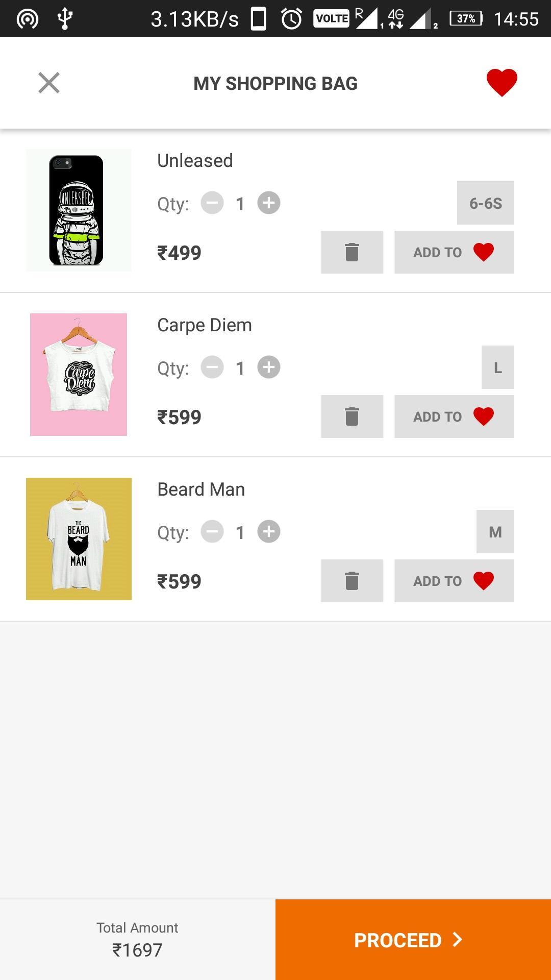Change the 6-6S size for Unleased

(486, 203)
